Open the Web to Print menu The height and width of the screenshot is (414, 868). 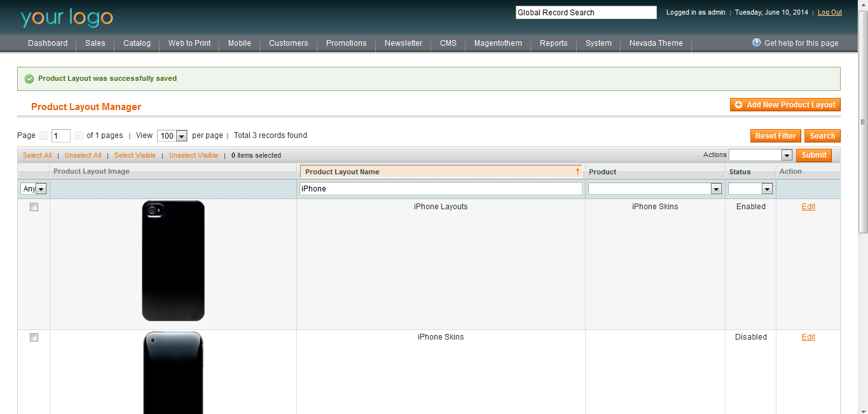[x=189, y=43]
